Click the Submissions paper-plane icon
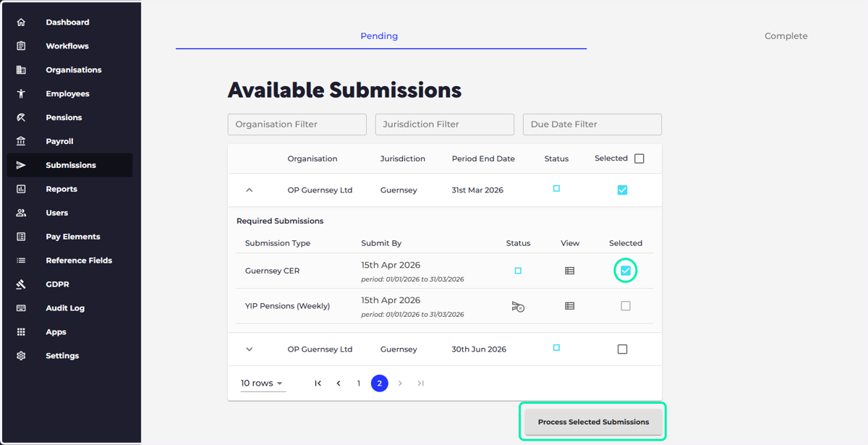Image resolution: width=868 pixels, height=445 pixels. tap(21, 165)
